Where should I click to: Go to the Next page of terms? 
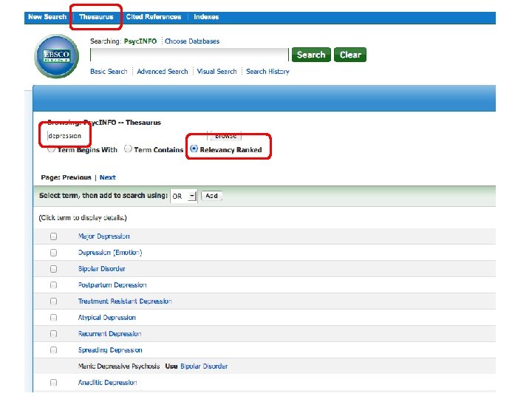tap(108, 177)
